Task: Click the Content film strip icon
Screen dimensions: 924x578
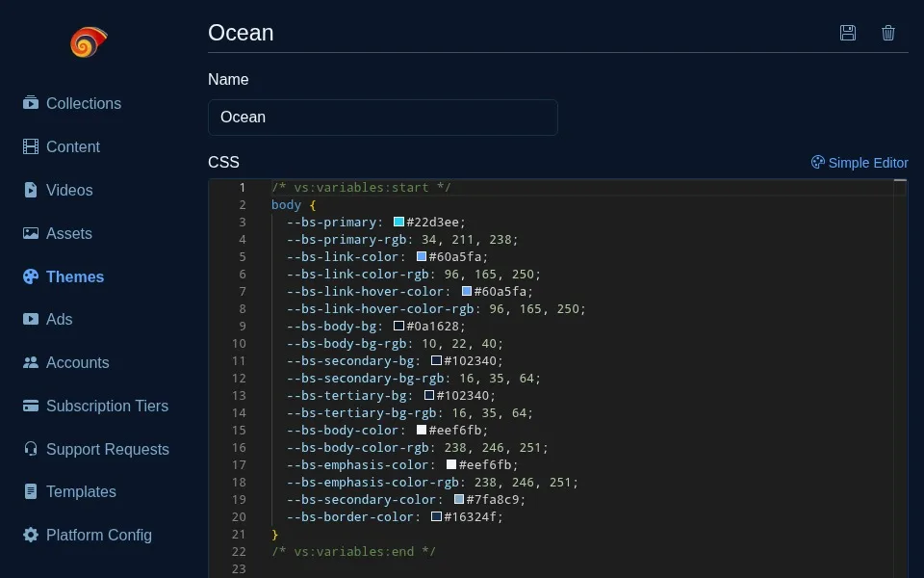Action: tap(31, 146)
